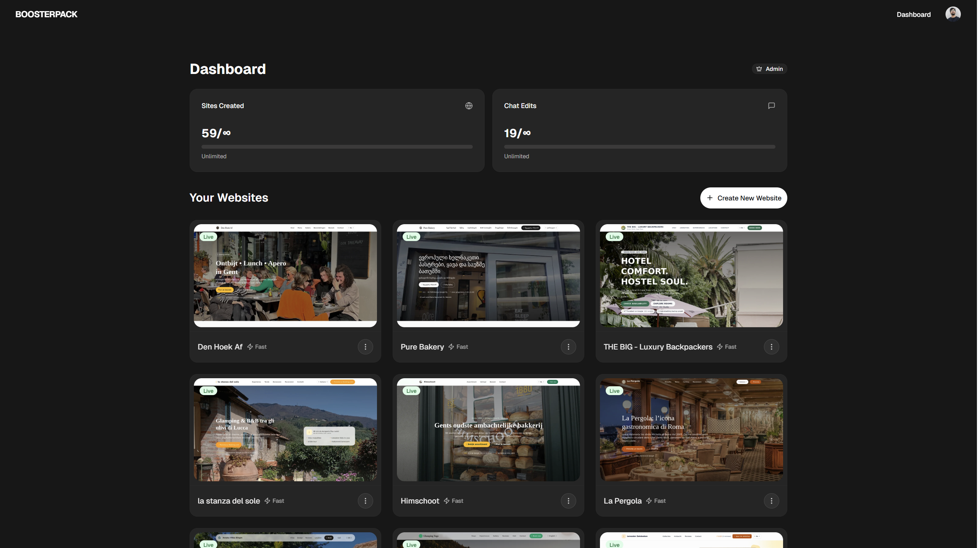Open Himschoot website thumbnail
Screen dimensions: 980x548
coord(488,430)
